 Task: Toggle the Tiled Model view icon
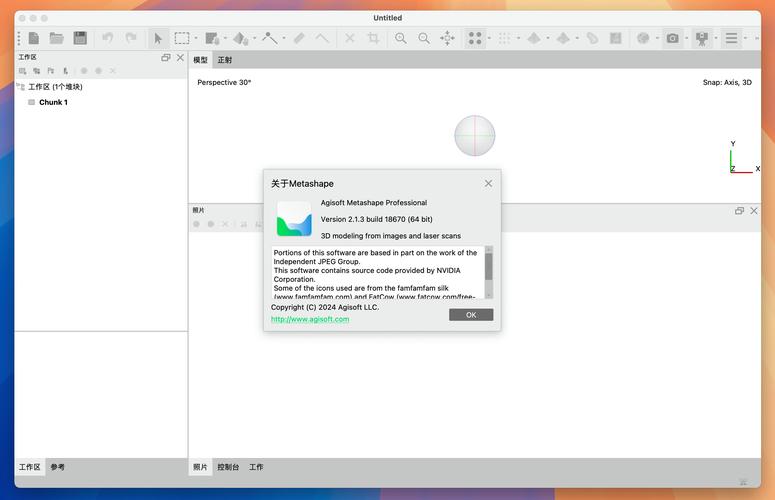click(563, 38)
